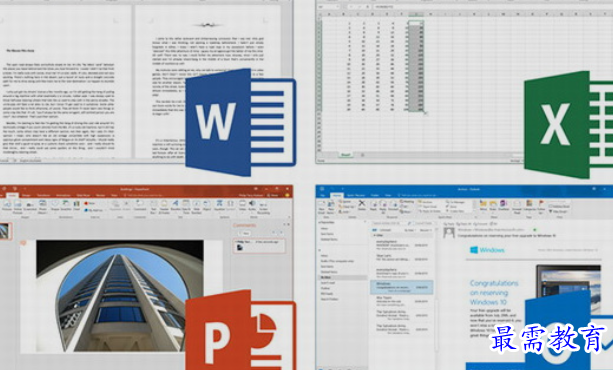Viewport: 613px width, 370px height.
Task: Open Send/Receive tab in Outlook
Action: tap(356, 195)
